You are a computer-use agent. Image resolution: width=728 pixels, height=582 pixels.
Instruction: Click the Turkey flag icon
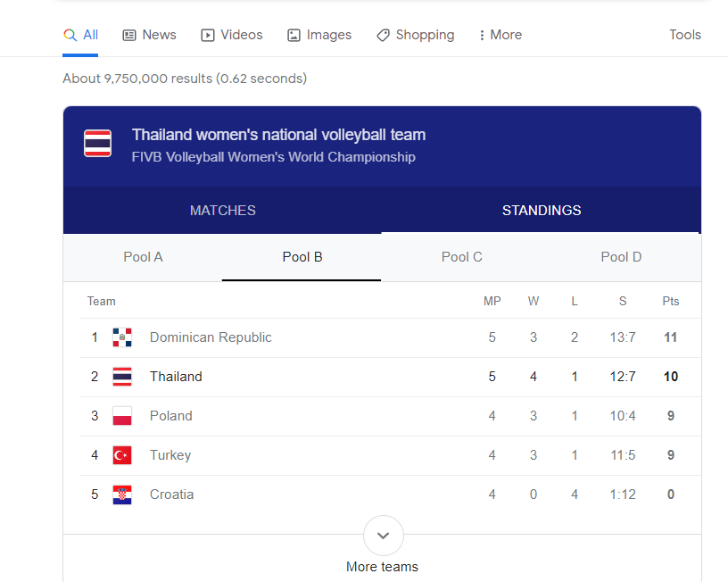[122, 455]
